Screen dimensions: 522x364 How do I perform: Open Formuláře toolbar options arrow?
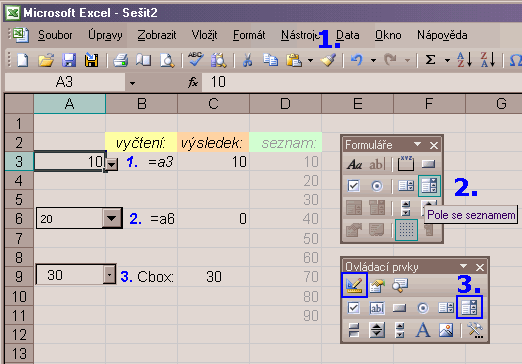417,144
